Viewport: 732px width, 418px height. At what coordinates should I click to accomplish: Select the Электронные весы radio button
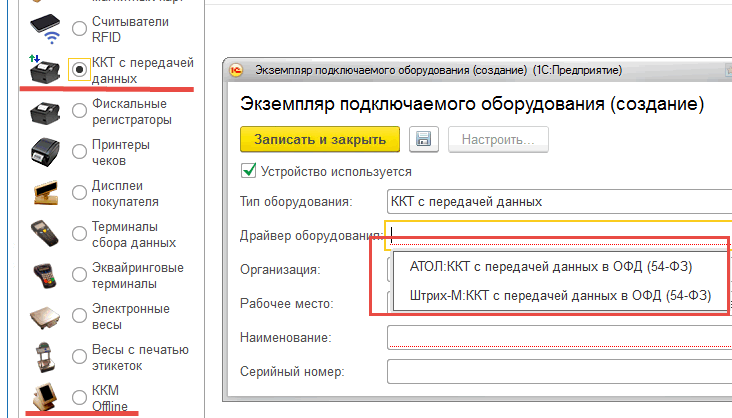(79, 316)
